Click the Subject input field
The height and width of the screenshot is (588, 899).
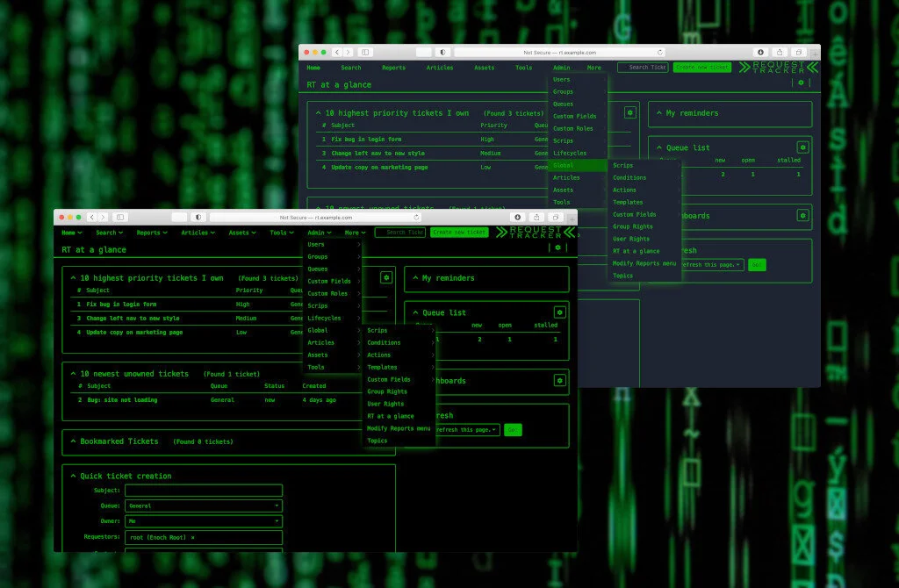(203, 490)
